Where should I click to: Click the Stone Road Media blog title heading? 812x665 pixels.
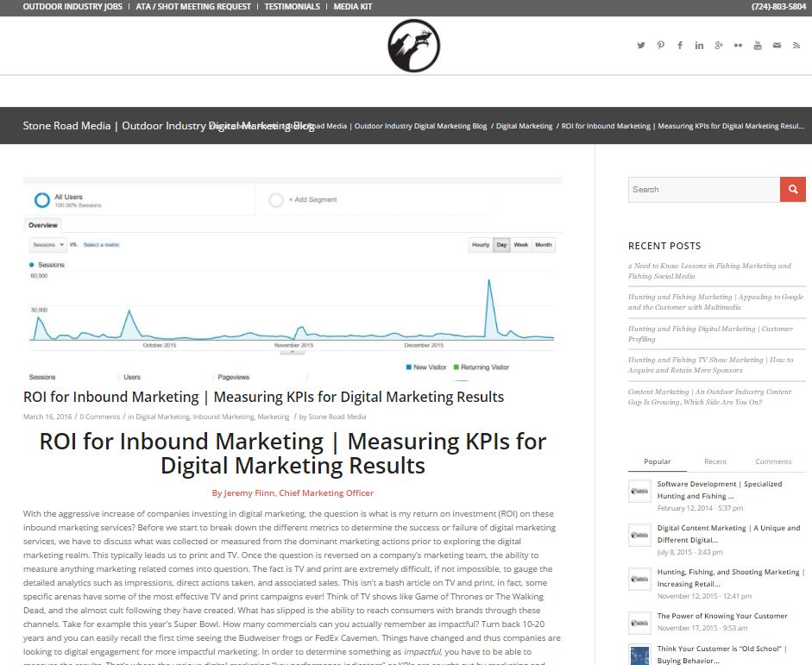coord(168,126)
